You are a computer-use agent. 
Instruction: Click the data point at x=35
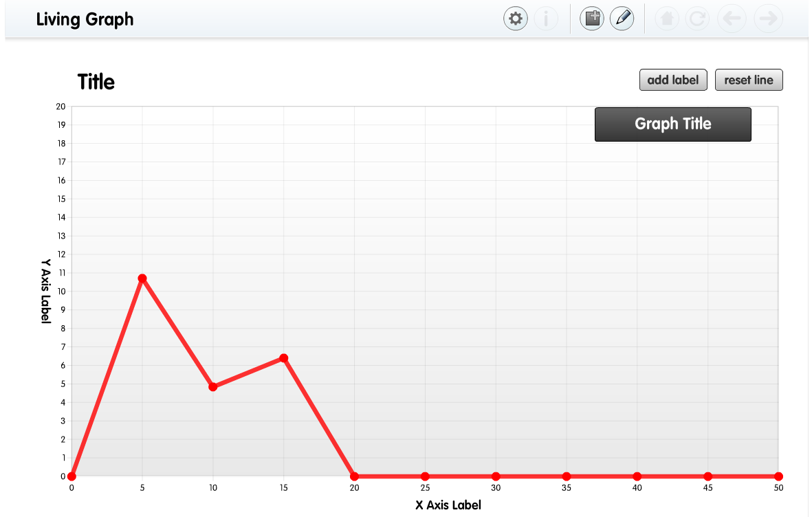coord(567,476)
